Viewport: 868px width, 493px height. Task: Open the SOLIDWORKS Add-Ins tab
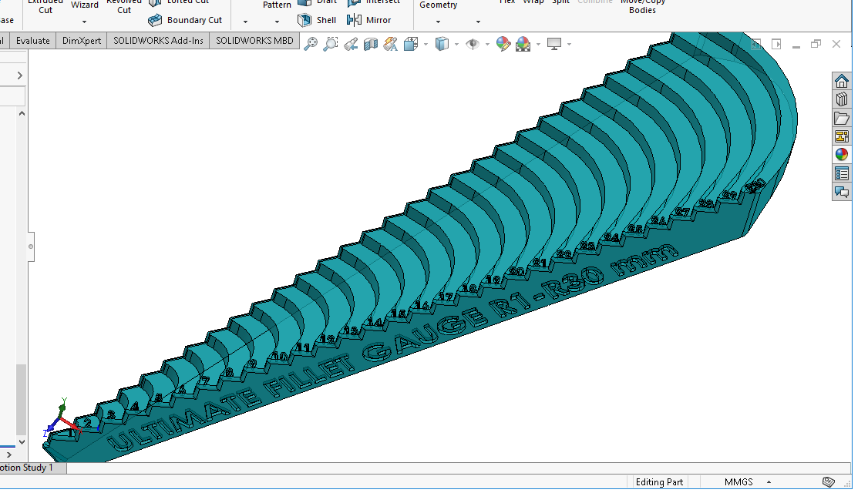[158, 40]
